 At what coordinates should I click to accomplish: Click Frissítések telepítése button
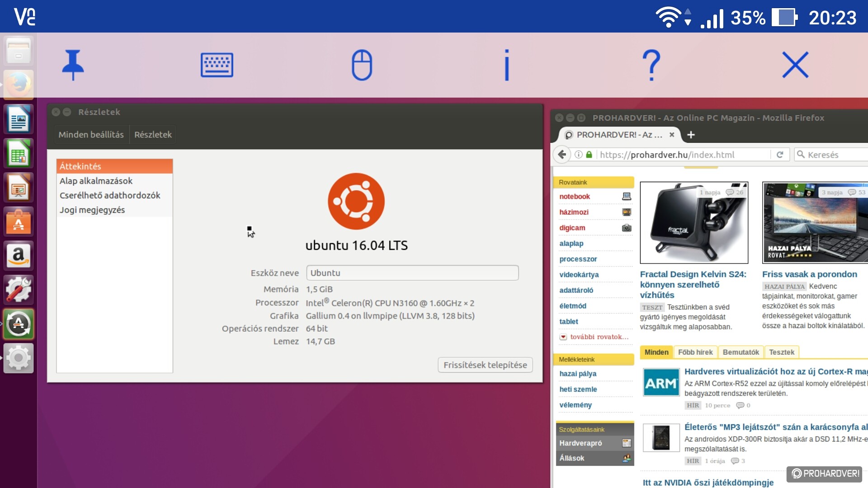pos(485,365)
